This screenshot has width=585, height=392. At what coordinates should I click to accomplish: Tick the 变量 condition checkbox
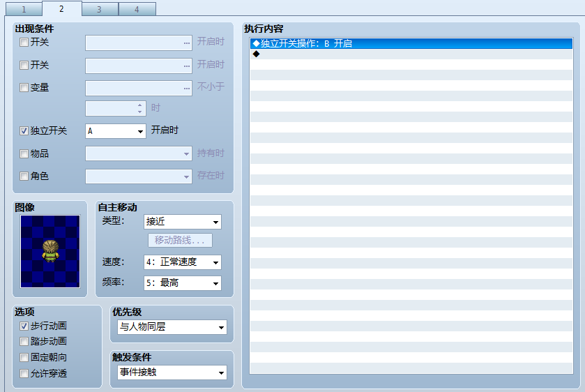tap(24, 88)
